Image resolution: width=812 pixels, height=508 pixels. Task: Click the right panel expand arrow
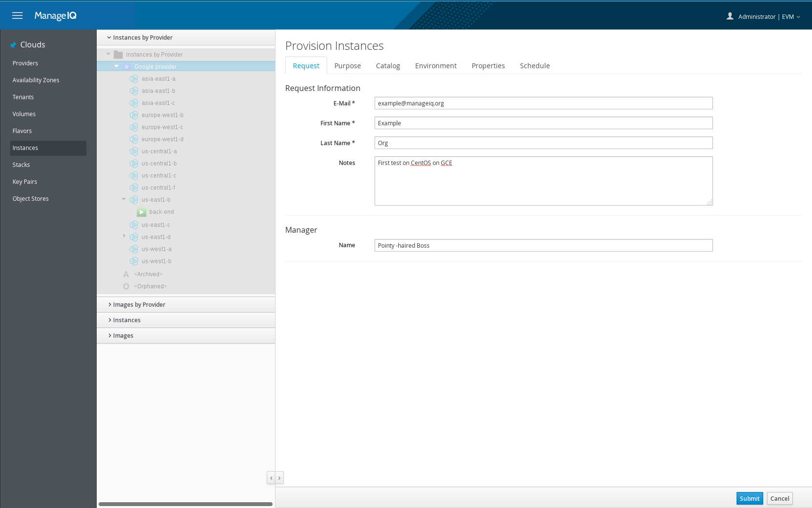pos(279,478)
